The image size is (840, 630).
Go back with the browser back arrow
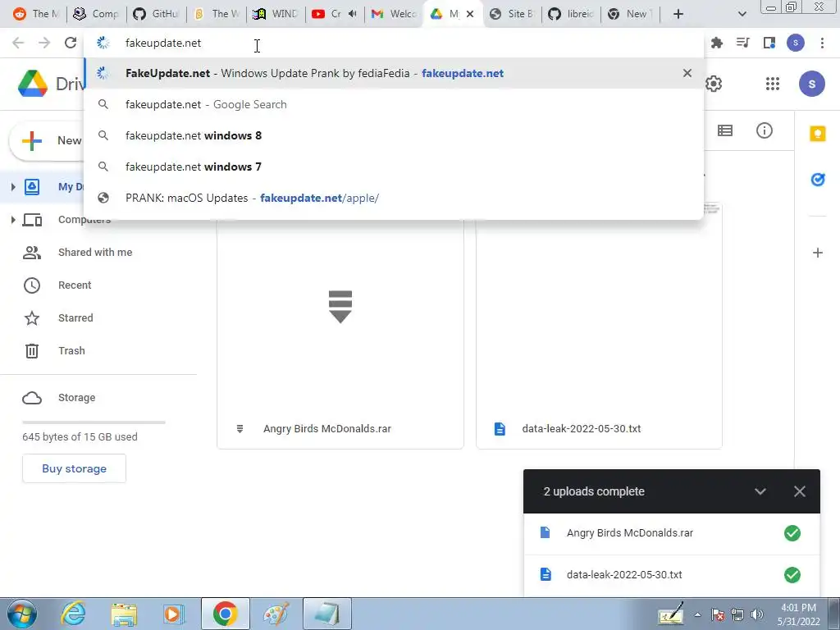coord(18,43)
